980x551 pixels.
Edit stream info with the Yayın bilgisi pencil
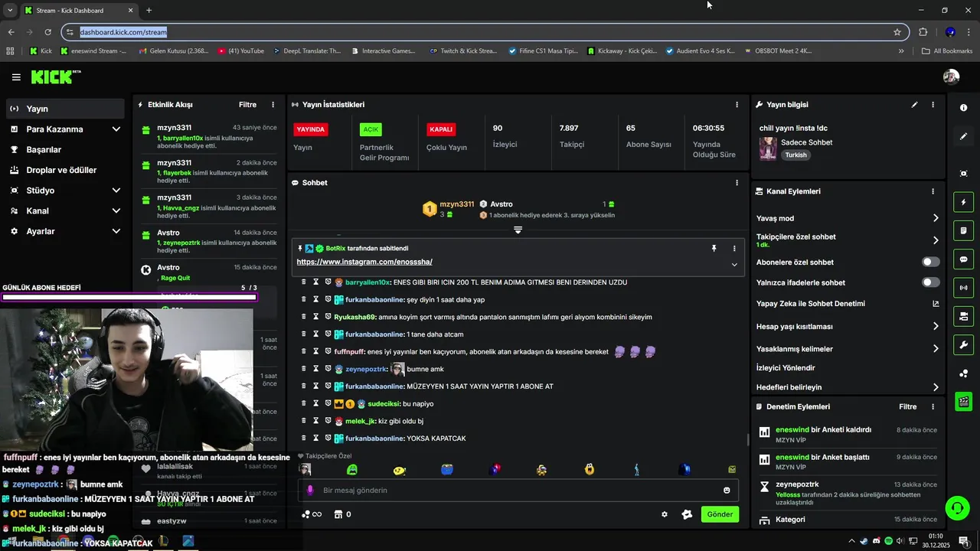[x=914, y=105]
